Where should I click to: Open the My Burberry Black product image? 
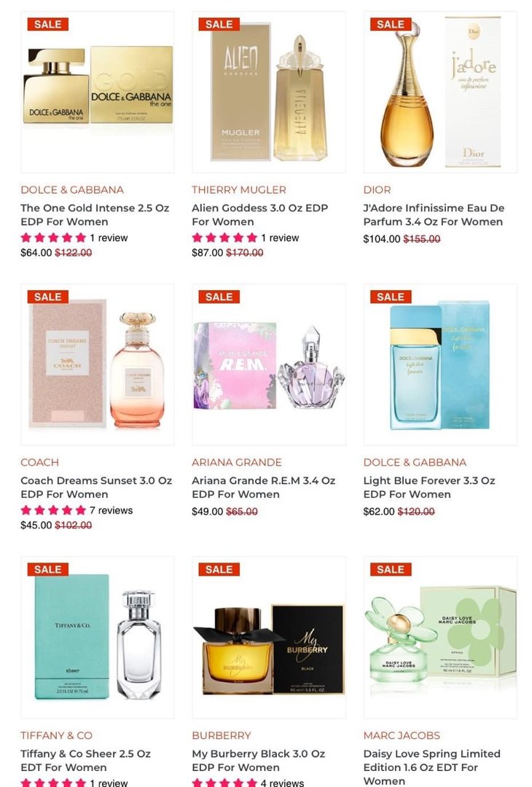click(x=269, y=638)
